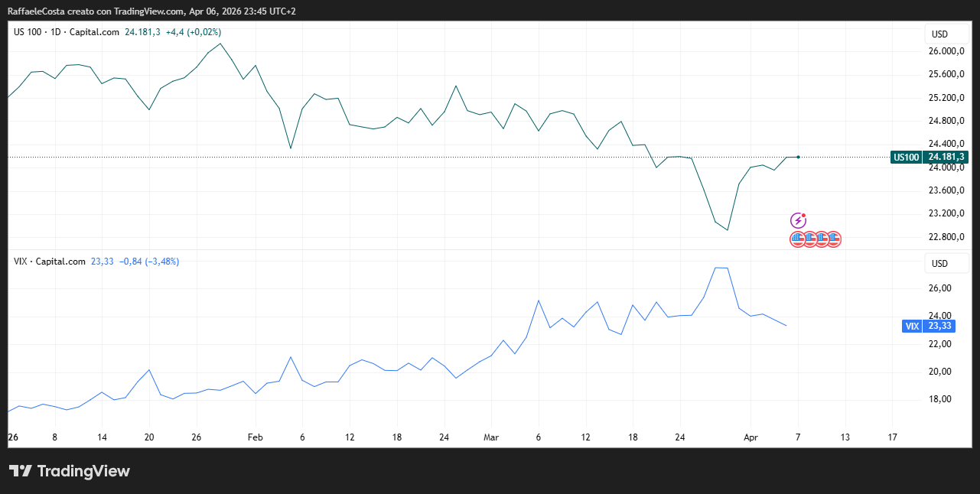Open the rightmost US flag economic event
This screenshot has height=494, width=980.
pos(834,239)
